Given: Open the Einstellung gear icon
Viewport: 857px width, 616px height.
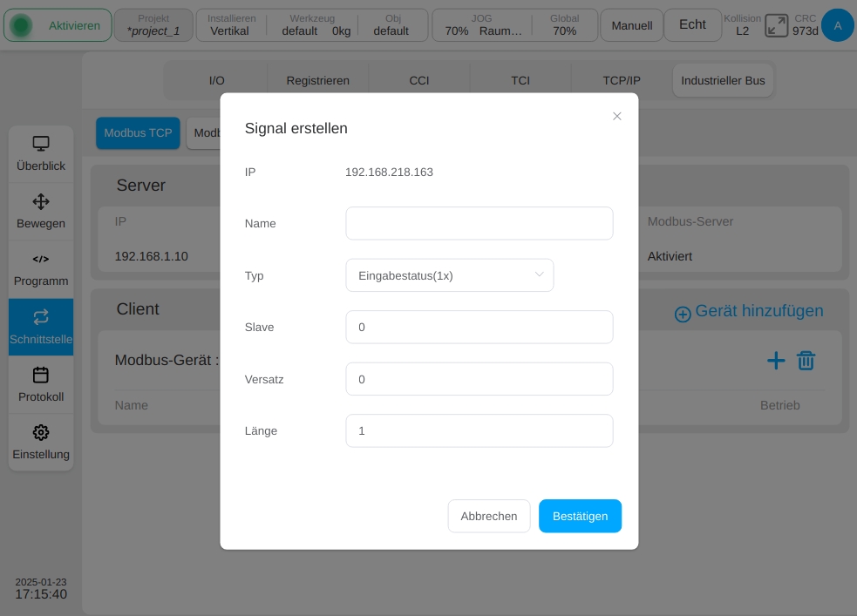Looking at the screenshot, I should click(x=41, y=432).
